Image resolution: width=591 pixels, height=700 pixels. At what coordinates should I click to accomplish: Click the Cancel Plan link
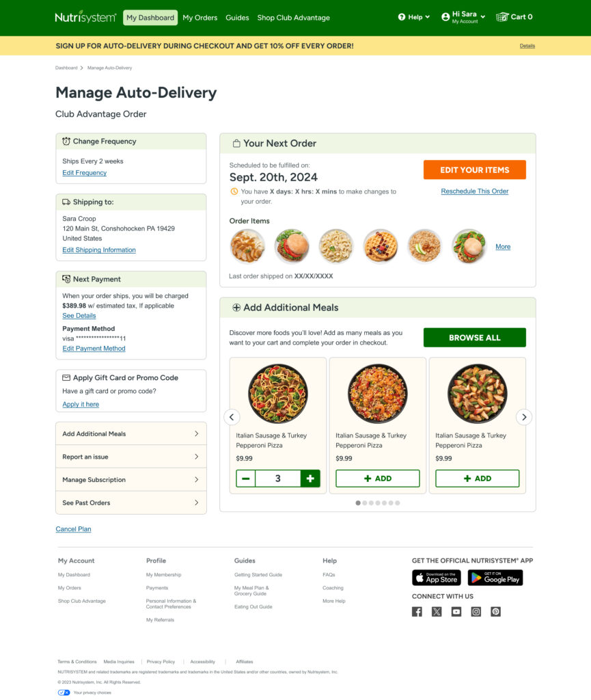pyautogui.click(x=73, y=529)
